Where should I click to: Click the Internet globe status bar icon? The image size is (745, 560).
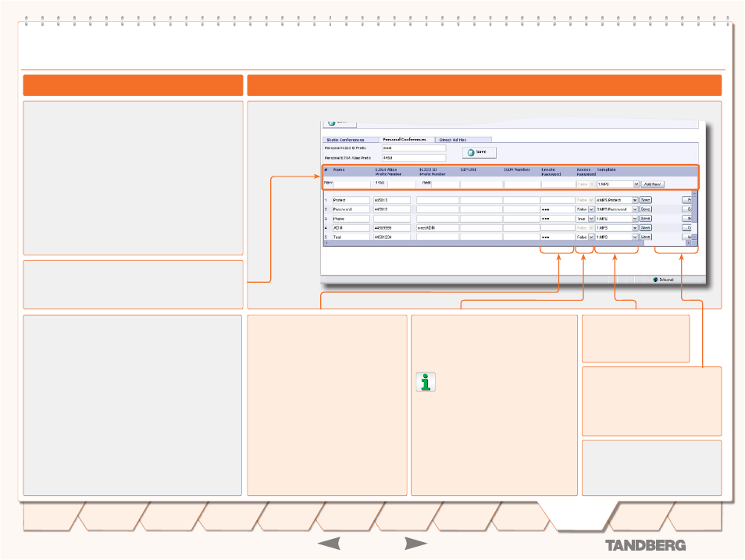(655, 280)
